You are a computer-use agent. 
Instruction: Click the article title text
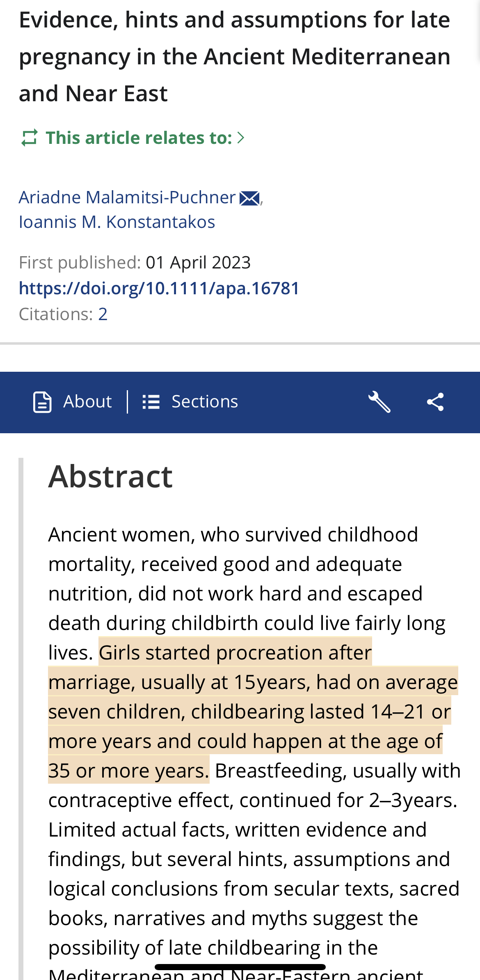[235, 57]
